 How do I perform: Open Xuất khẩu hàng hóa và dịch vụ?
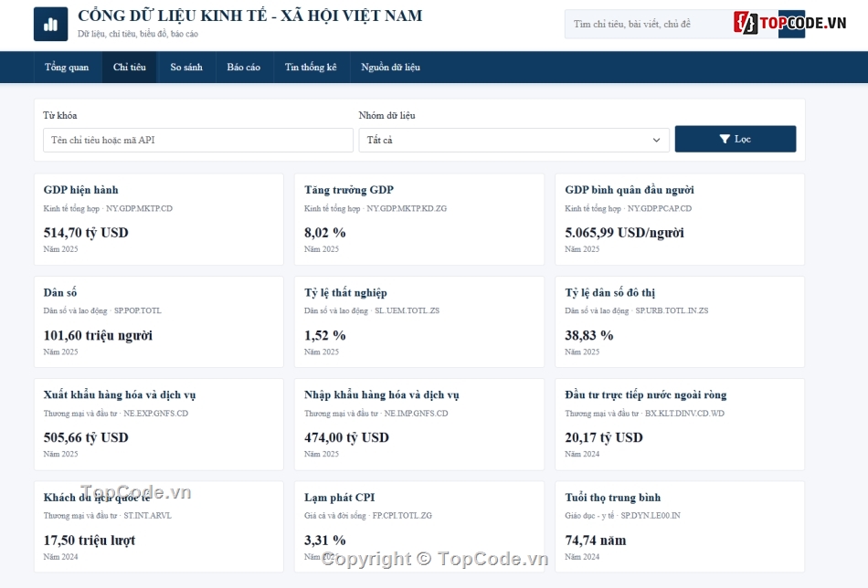click(159, 425)
